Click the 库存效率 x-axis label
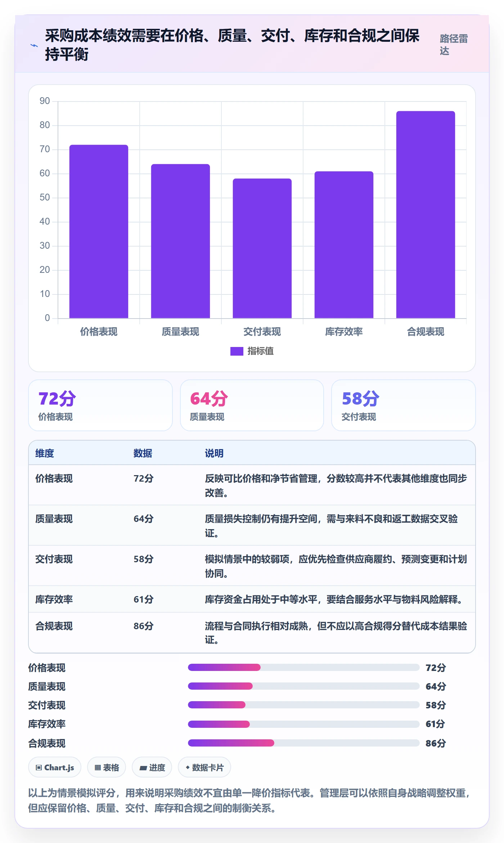 pyautogui.click(x=344, y=332)
